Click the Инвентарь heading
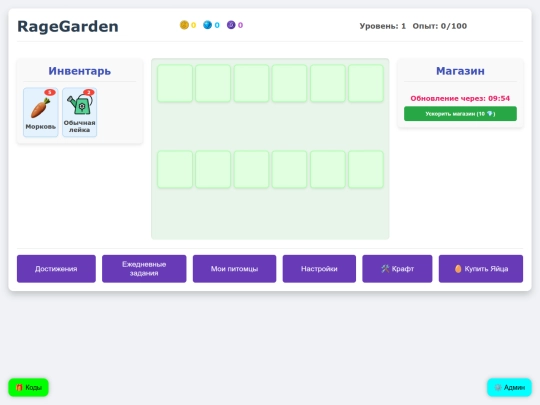540x405 pixels. [80, 71]
